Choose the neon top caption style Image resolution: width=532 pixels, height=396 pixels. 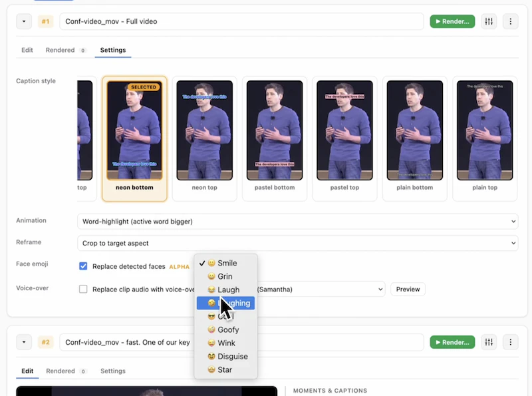coord(205,138)
